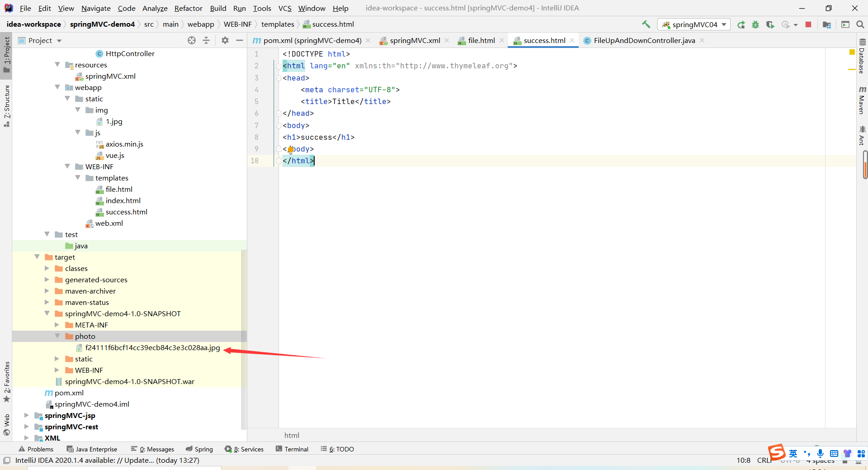This screenshot has height=470, width=868.
Task: Open profiler options dropdown arrow
Action: tap(795, 25)
